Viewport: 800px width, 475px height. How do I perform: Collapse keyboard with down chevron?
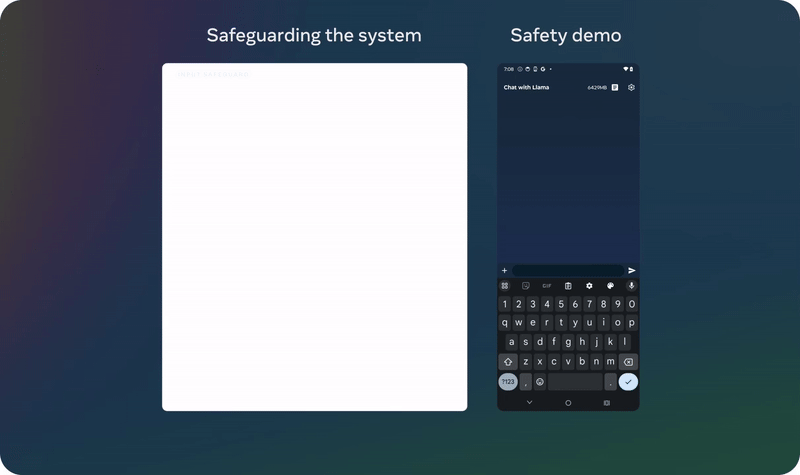(529, 403)
